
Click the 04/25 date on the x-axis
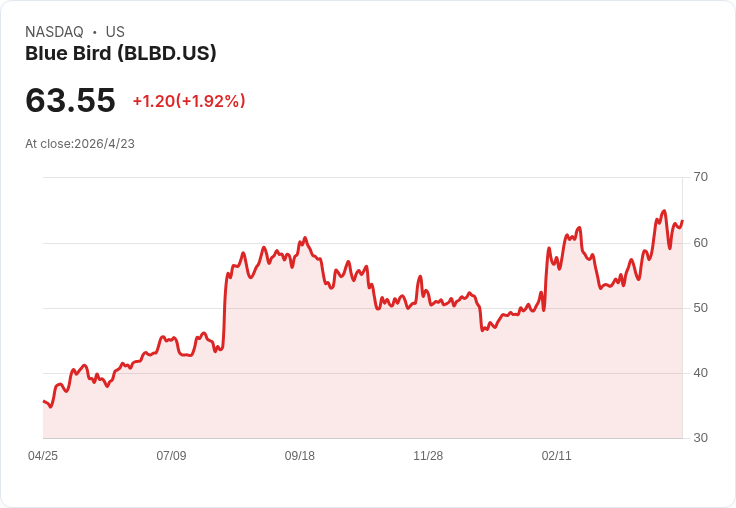click(43, 456)
